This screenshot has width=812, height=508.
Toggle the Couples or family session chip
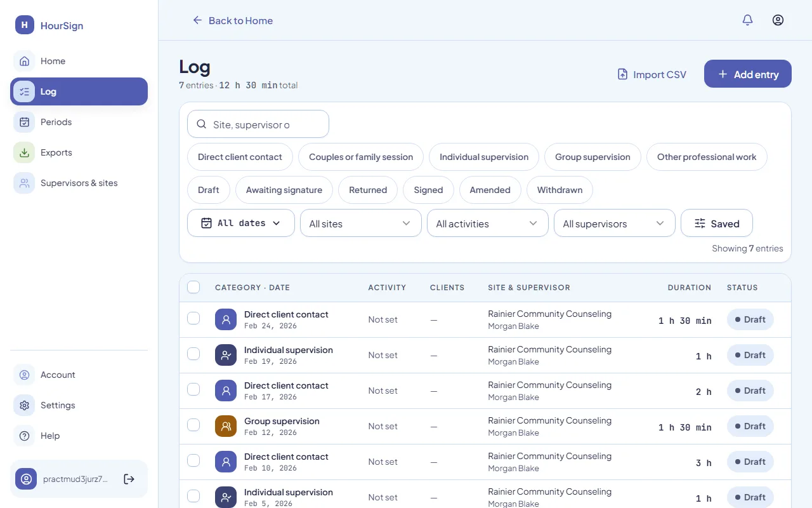[361, 157]
